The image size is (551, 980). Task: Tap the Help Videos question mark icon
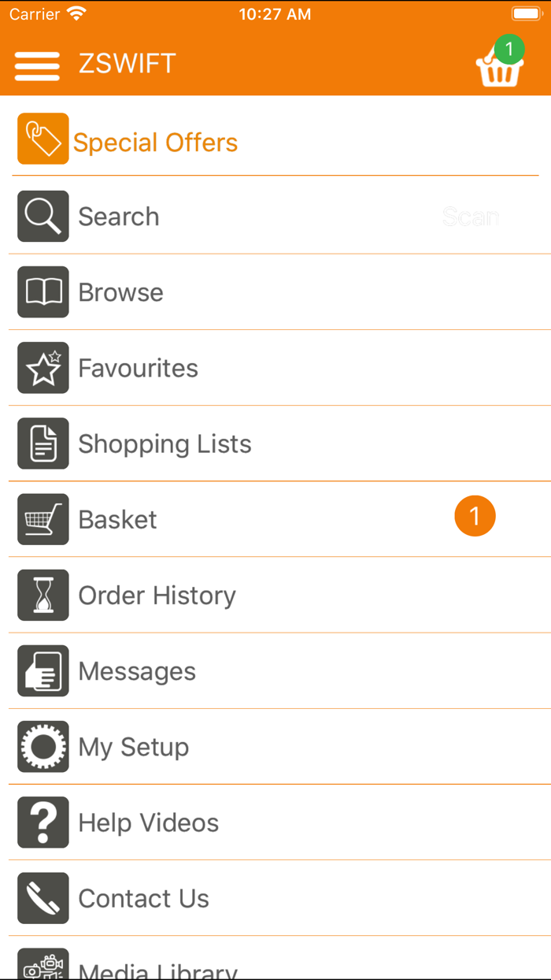click(43, 822)
